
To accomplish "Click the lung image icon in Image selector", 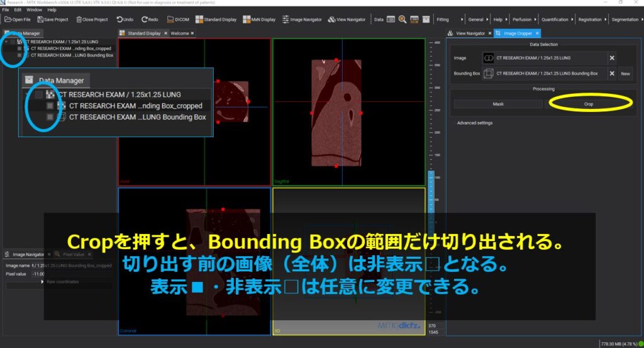I will click(x=488, y=58).
